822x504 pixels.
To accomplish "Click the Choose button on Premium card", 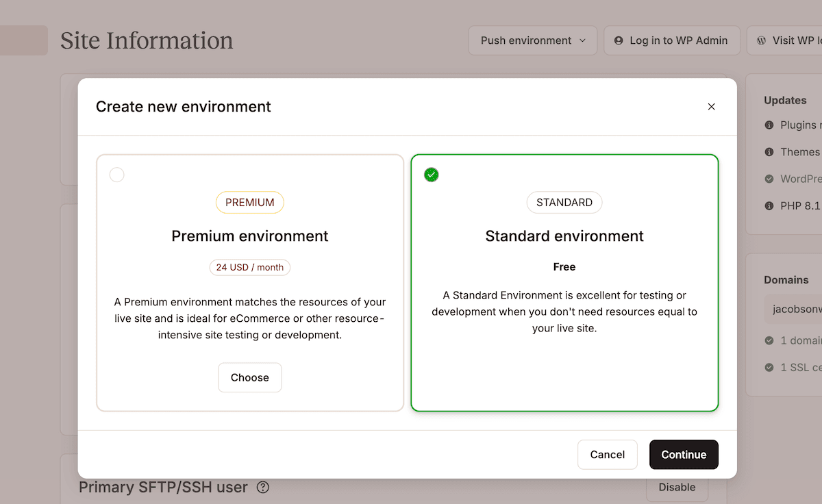I will click(250, 377).
